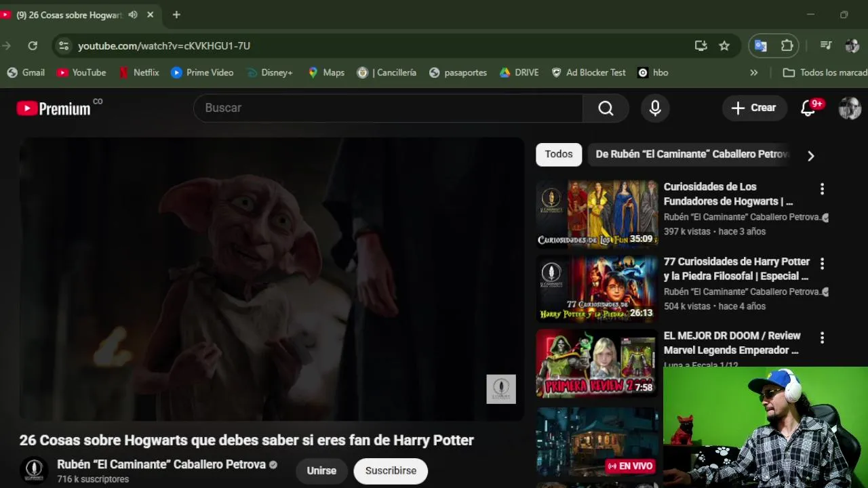The height and width of the screenshot is (488, 868).
Task: Open the Crear button
Action: point(754,108)
